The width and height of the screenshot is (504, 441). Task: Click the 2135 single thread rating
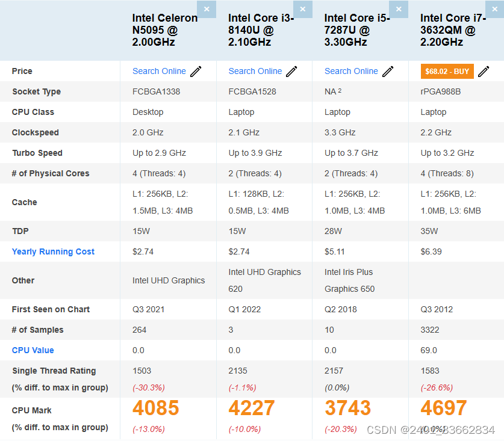click(x=238, y=371)
